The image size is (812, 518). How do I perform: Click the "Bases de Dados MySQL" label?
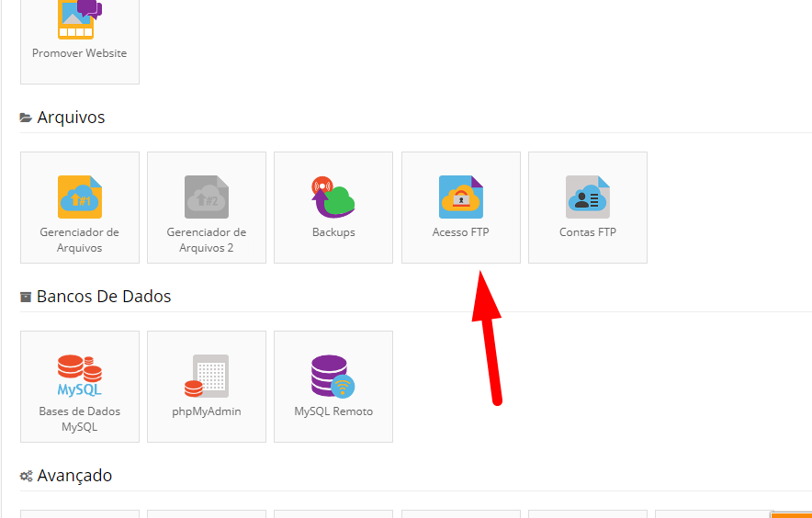[80, 419]
